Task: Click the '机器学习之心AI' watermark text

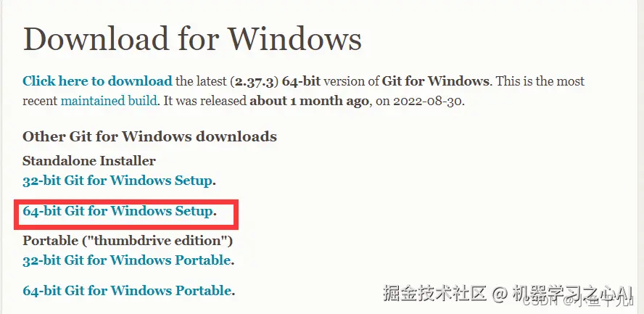Action: coord(571,294)
